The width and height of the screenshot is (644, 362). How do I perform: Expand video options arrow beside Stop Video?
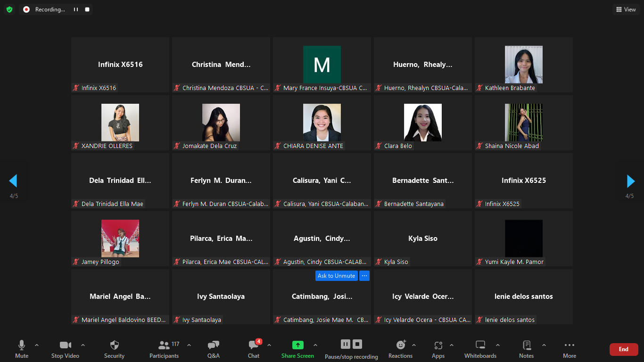83,345
